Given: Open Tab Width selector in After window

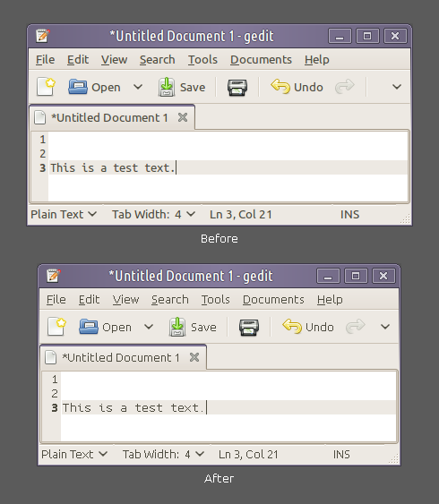Looking at the screenshot, I should 163,454.
